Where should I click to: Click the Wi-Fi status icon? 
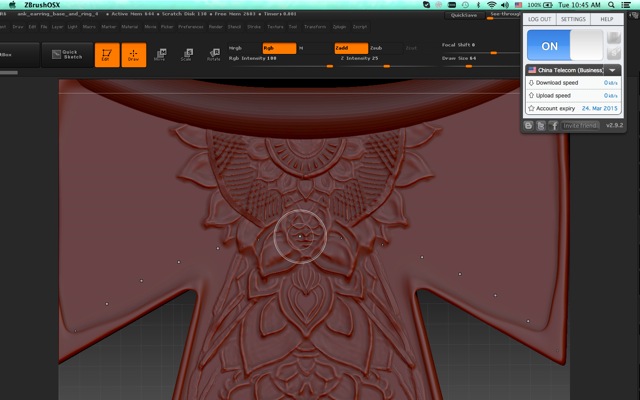tap(491, 5)
